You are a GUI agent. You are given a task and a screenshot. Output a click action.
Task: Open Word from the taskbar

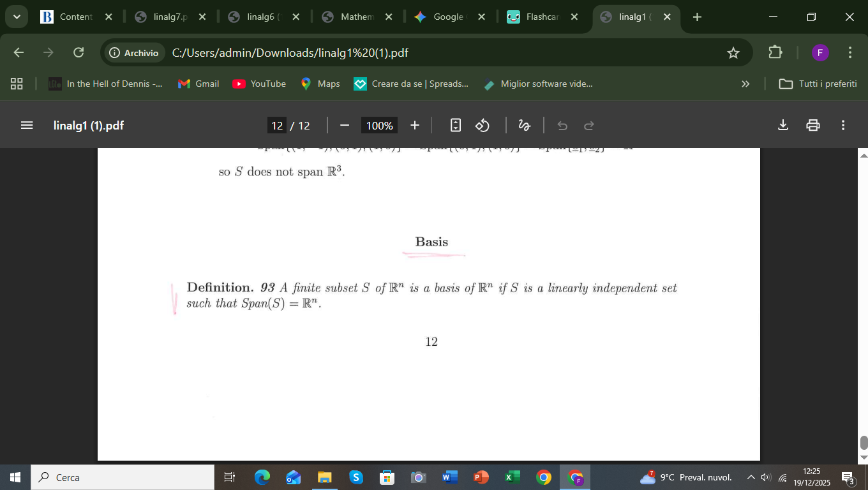pyautogui.click(x=449, y=477)
